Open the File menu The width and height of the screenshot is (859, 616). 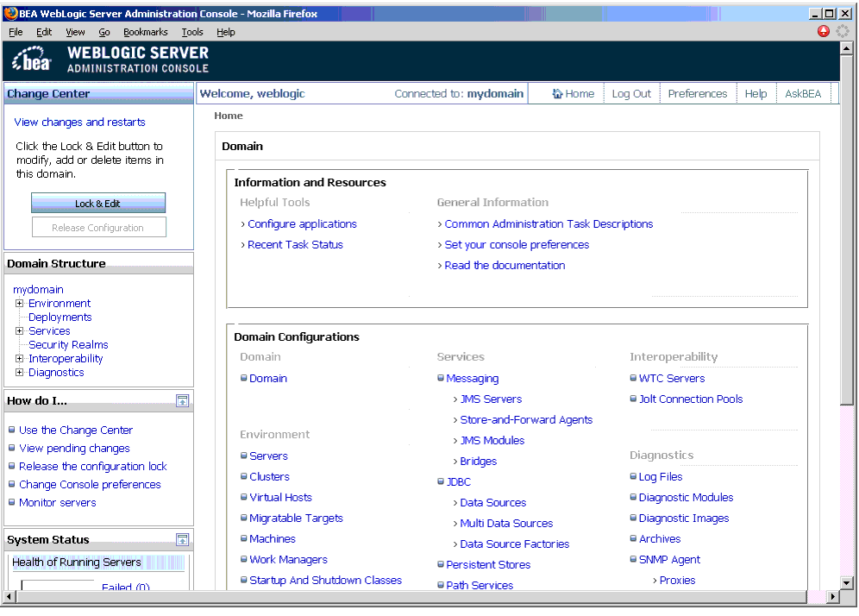[x=16, y=32]
